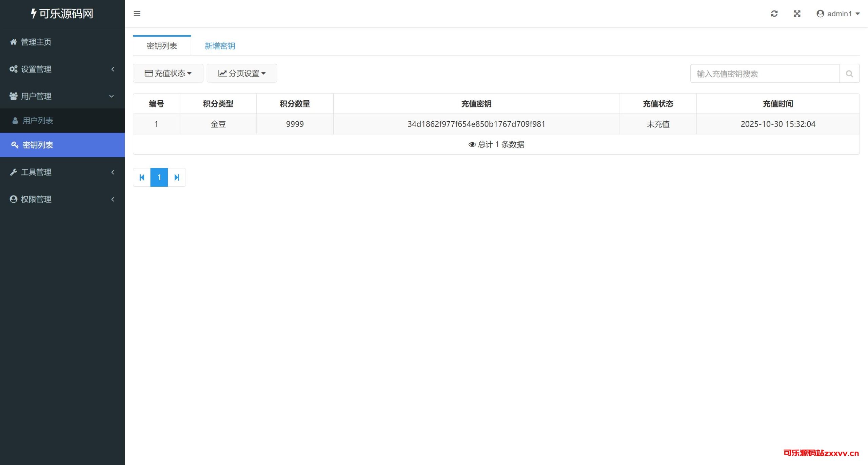Focus the 输入充值密钥搜索 input field

tap(765, 74)
